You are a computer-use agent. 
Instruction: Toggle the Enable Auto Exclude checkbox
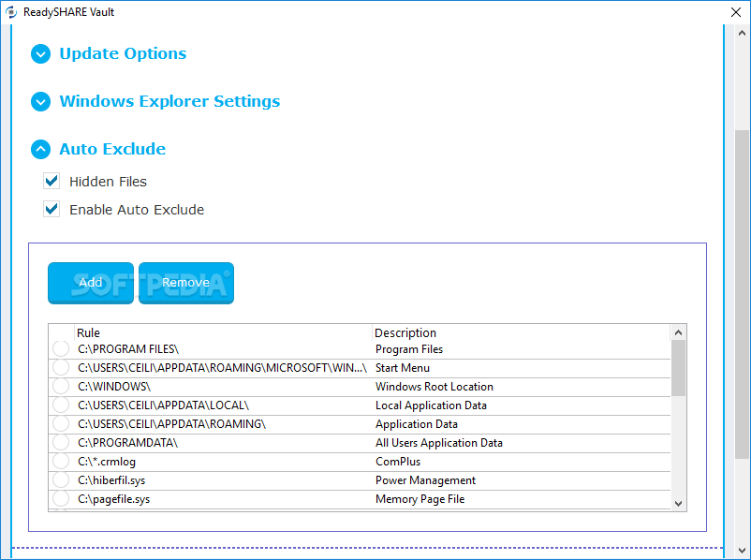coord(52,209)
